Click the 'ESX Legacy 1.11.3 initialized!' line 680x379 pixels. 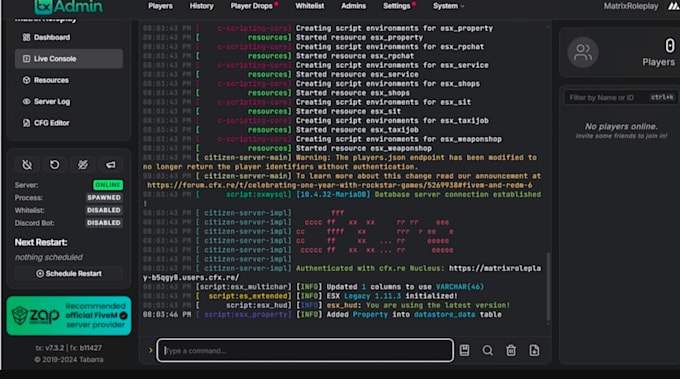[392, 296]
